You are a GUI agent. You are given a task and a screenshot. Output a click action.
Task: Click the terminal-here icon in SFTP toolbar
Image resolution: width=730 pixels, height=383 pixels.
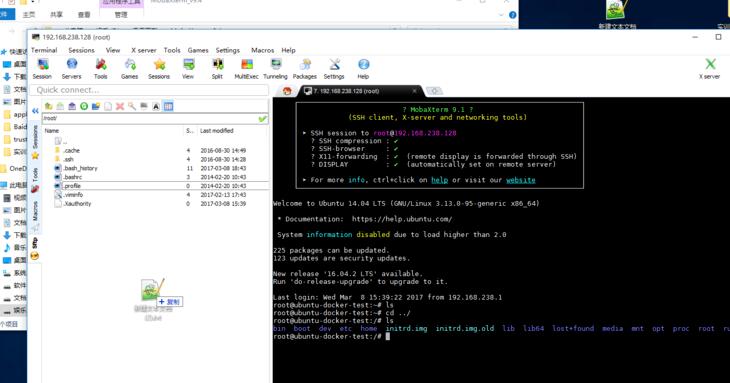click(144, 107)
